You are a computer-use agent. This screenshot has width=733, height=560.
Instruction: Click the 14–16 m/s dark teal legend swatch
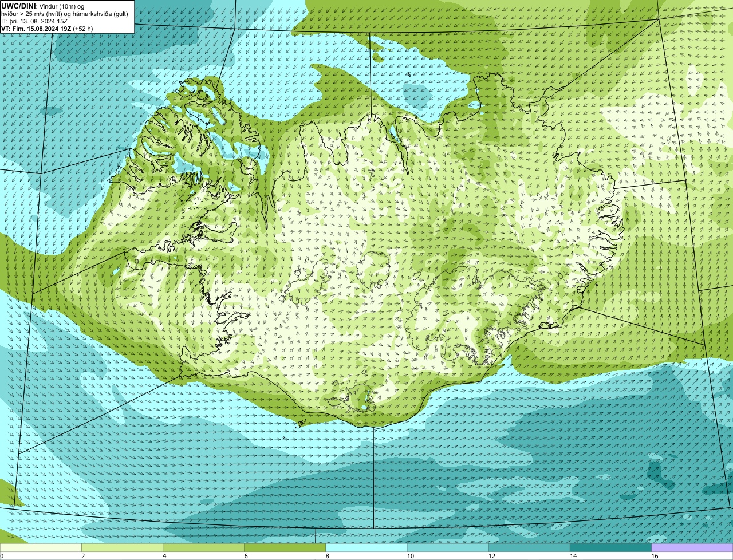click(611, 547)
